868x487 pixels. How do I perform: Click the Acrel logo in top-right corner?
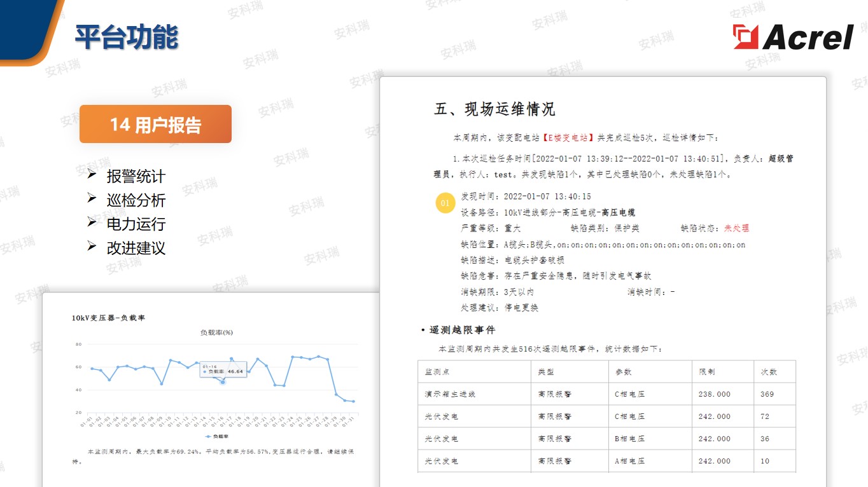(x=792, y=37)
